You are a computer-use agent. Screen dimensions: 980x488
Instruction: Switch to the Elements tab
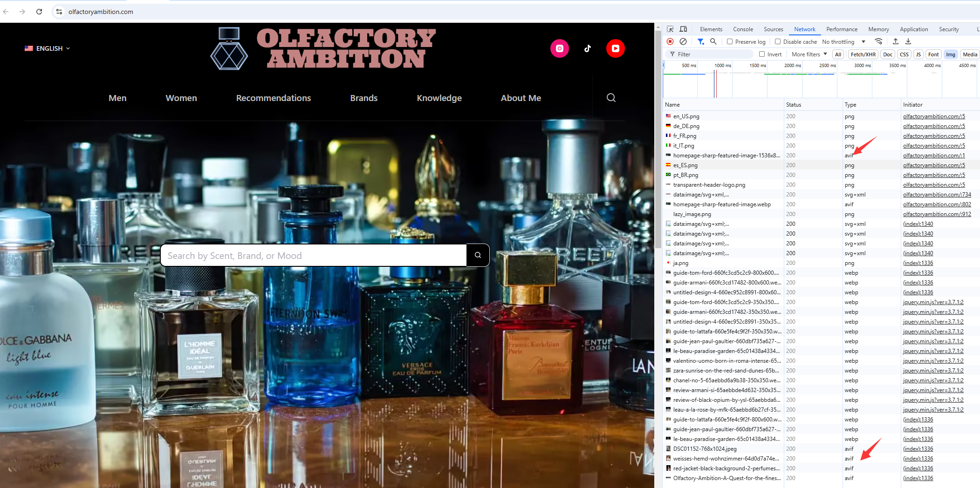[x=711, y=29]
